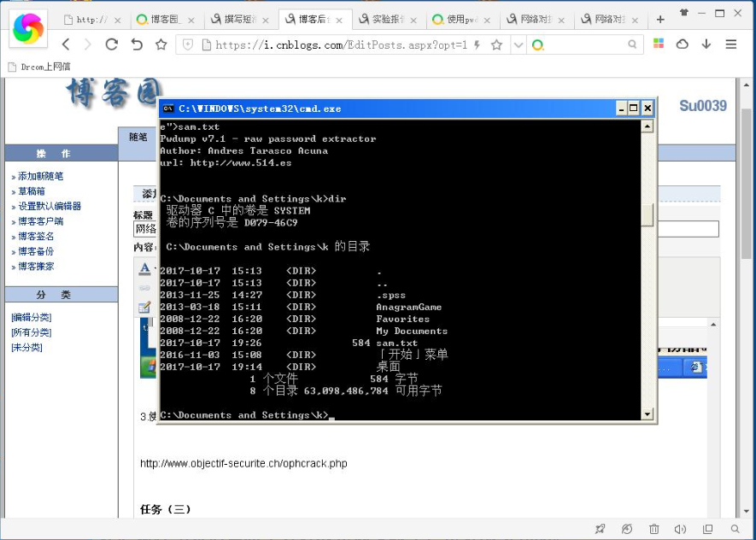Click the split window icon
756x540 pixels.
coord(707,529)
